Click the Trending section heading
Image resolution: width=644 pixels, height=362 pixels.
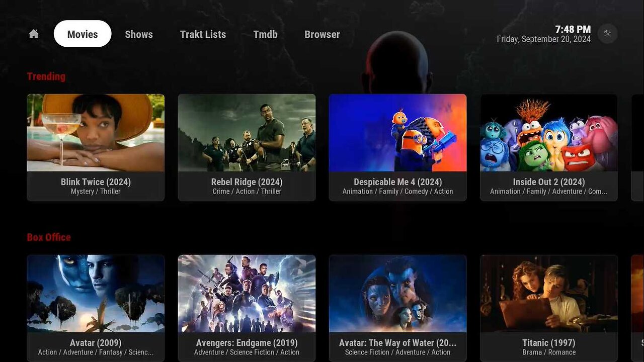(46, 76)
